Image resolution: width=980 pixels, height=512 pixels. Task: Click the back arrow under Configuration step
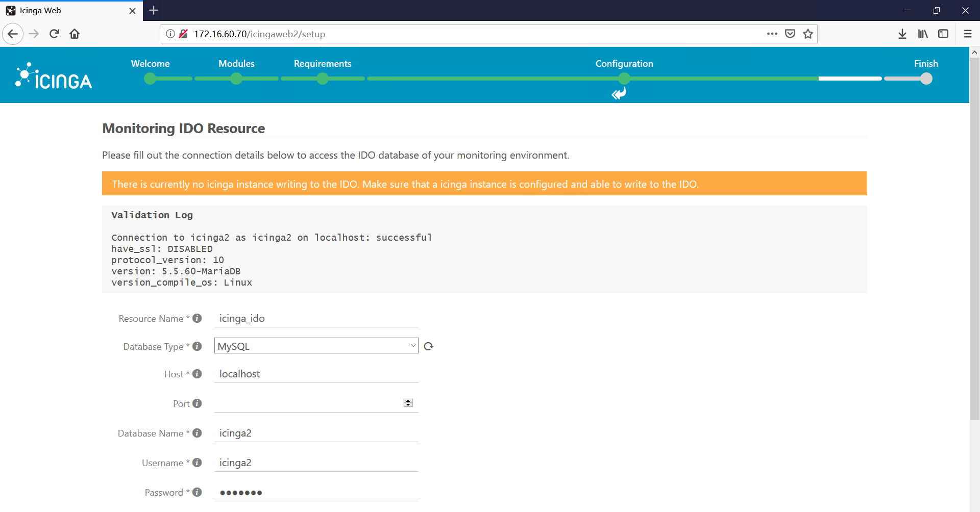pyautogui.click(x=619, y=93)
